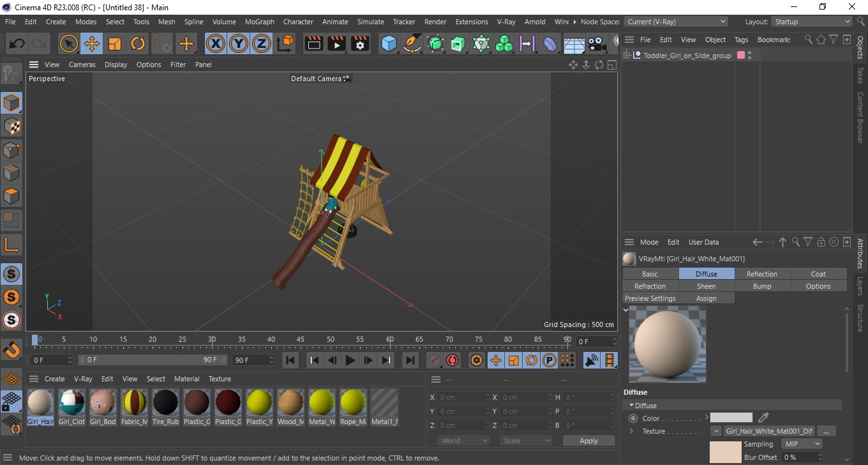The height and width of the screenshot is (465, 868).
Task: Click the Apply button
Action: click(x=588, y=441)
